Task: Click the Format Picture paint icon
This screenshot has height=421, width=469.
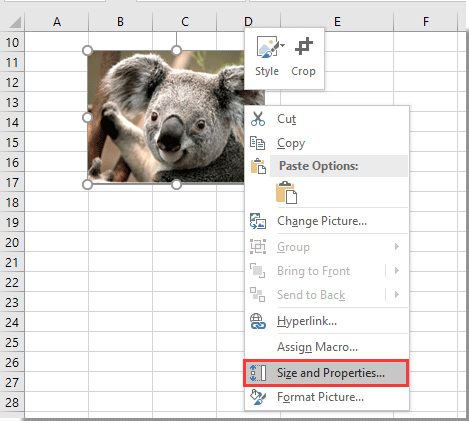Action: point(258,397)
